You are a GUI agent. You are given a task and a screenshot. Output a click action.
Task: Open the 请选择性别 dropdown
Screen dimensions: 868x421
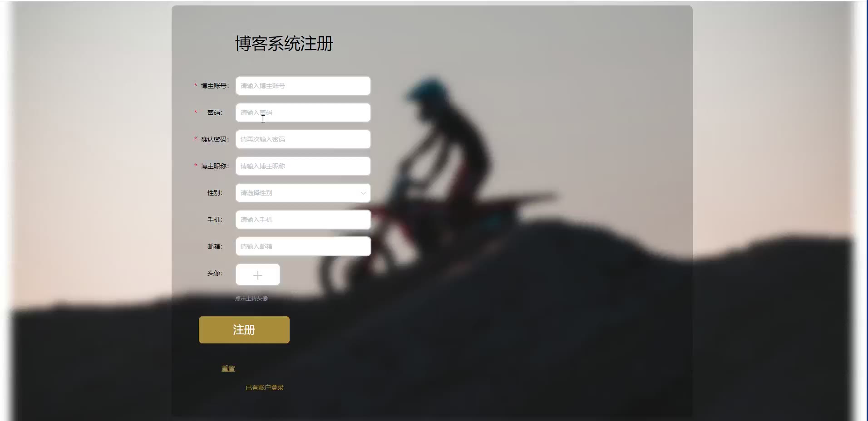pyautogui.click(x=303, y=193)
